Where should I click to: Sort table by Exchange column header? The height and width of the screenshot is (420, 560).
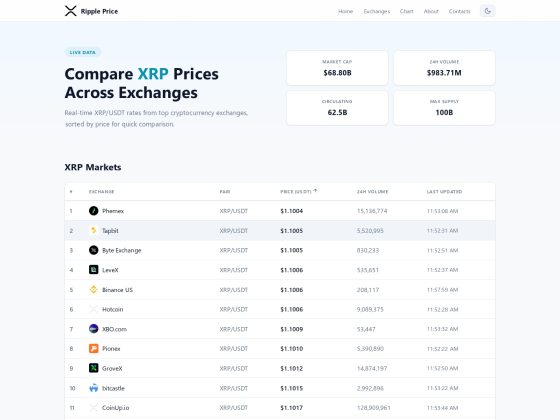pyautogui.click(x=101, y=192)
